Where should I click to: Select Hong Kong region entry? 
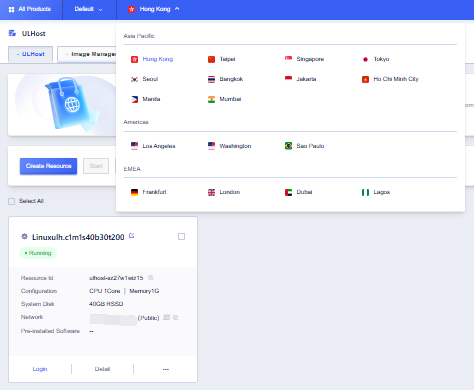point(158,59)
